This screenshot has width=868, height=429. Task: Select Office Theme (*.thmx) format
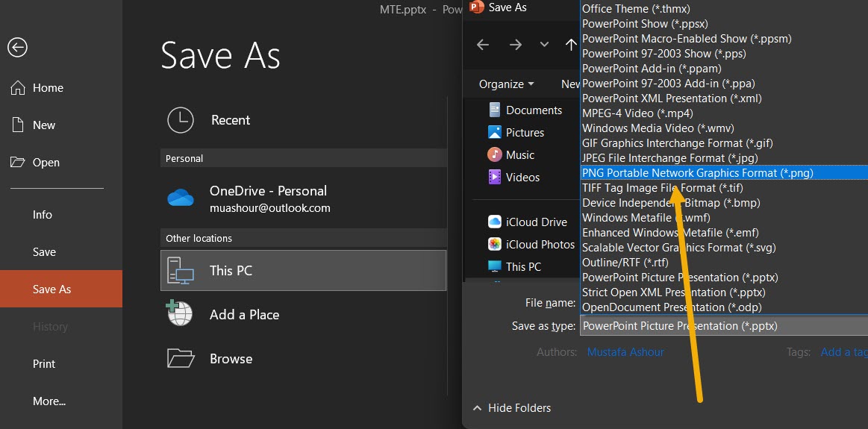click(x=724, y=9)
